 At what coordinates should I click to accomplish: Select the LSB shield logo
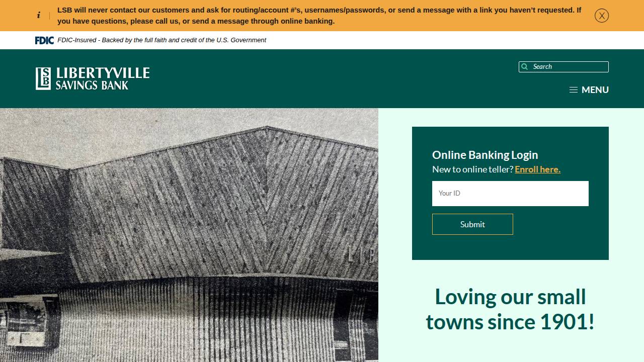(x=43, y=78)
